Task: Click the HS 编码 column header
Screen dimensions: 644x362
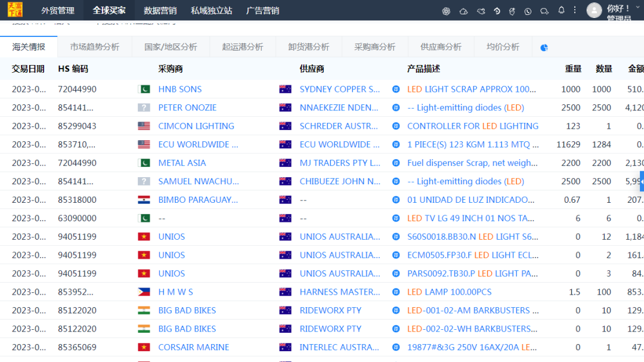Action: coord(73,69)
